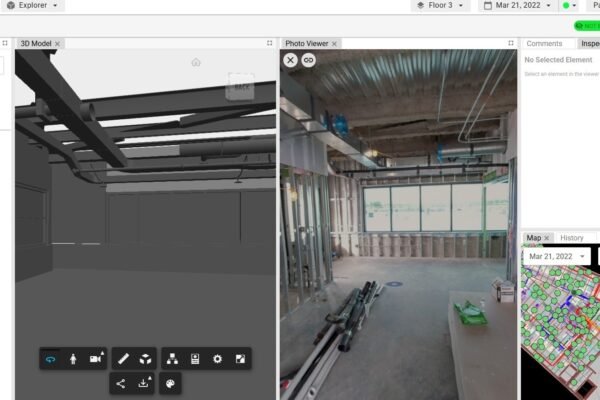The height and width of the screenshot is (400, 600).
Task: Open the Explorer dropdown
Action: pos(33,5)
